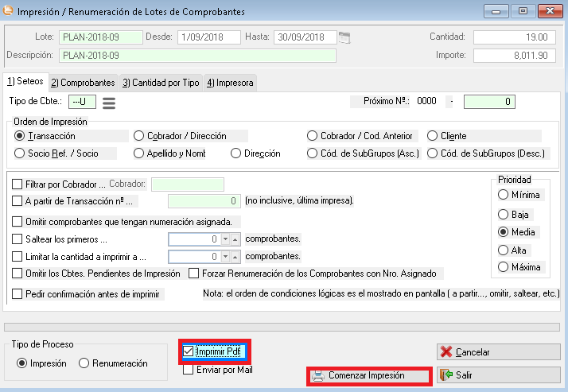Open the hamburger menu next to Tipo de Cbte.

click(109, 102)
